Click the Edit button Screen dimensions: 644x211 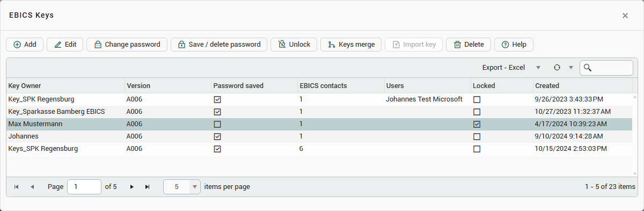[65, 45]
